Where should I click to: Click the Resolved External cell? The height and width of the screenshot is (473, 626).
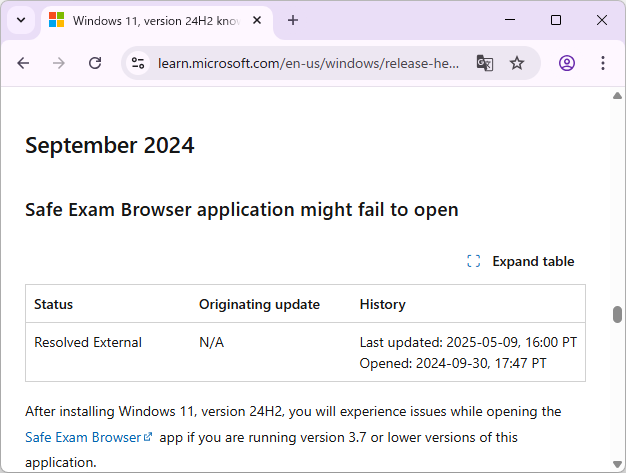88,342
